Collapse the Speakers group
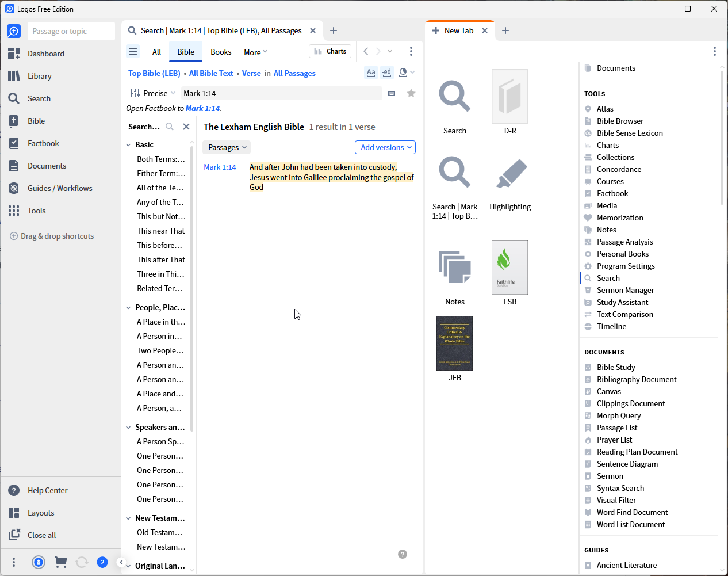The image size is (728, 576). 128,427
